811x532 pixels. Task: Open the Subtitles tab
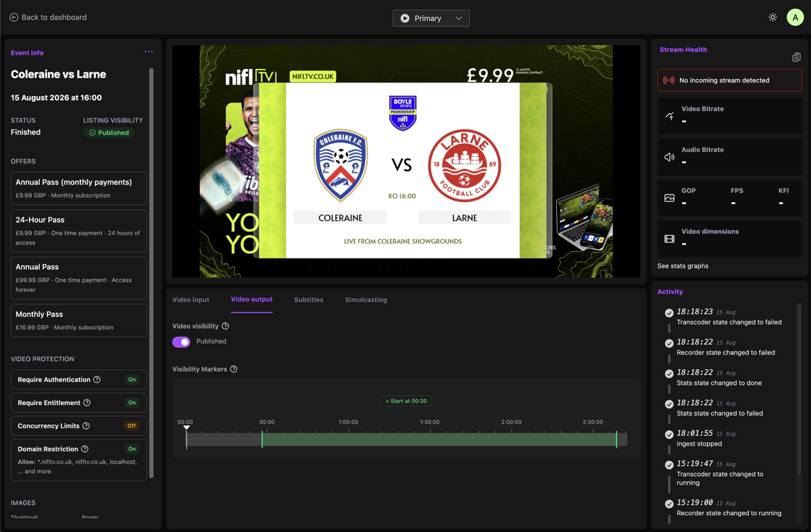click(309, 299)
